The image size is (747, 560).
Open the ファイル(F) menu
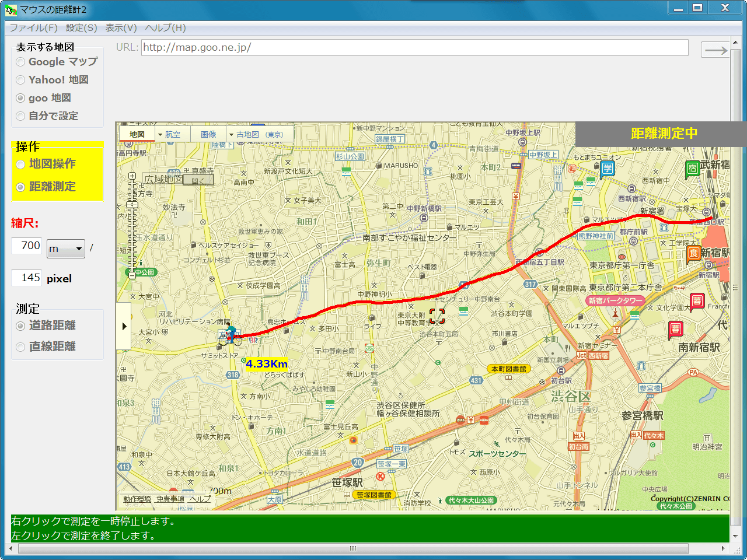(33, 28)
